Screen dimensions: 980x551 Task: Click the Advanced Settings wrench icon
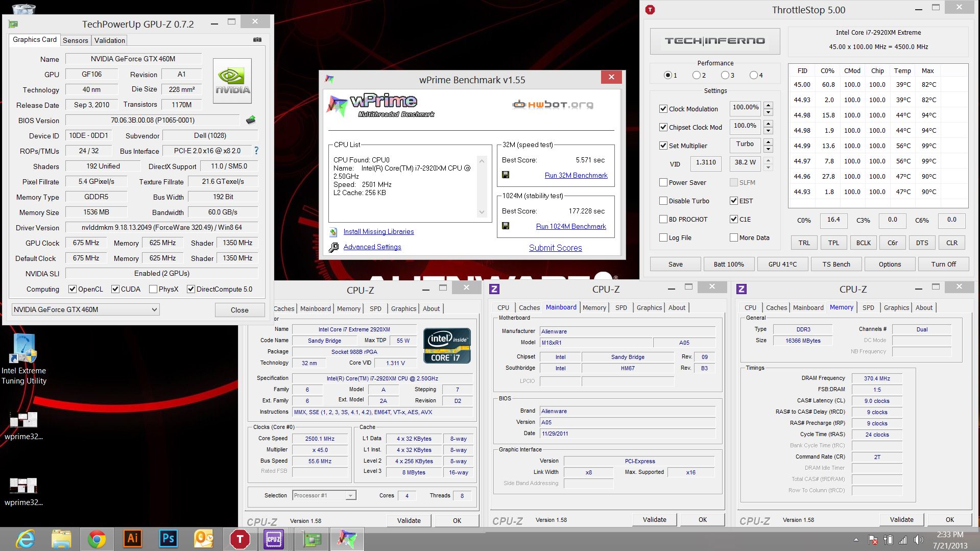click(x=333, y=247)
